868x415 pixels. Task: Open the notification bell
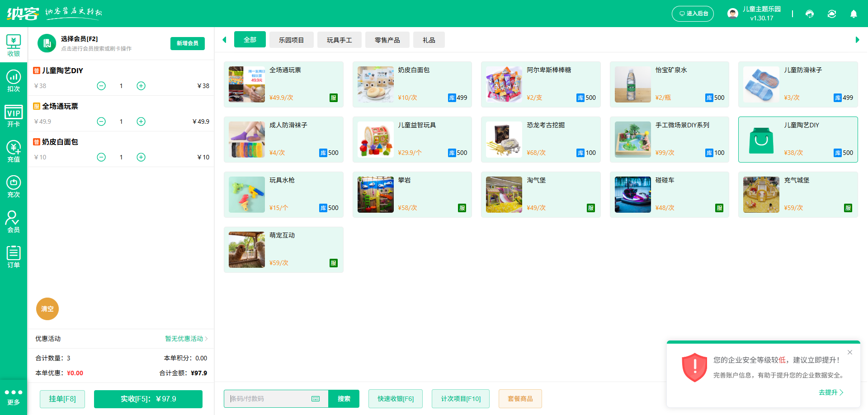(x=854, y=14)
